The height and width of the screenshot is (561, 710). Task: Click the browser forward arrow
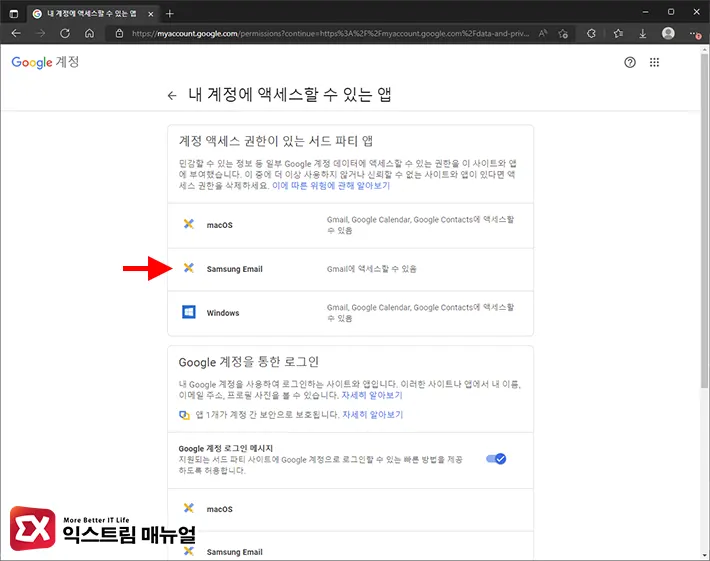(40, 34)
